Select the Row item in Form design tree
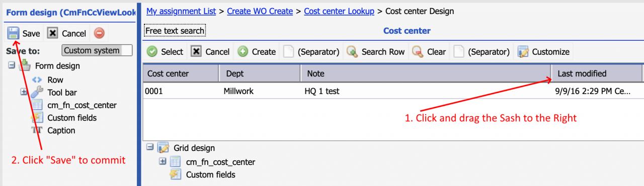The height and width of the screenshot is (186, 644). (x=55, y=80)
